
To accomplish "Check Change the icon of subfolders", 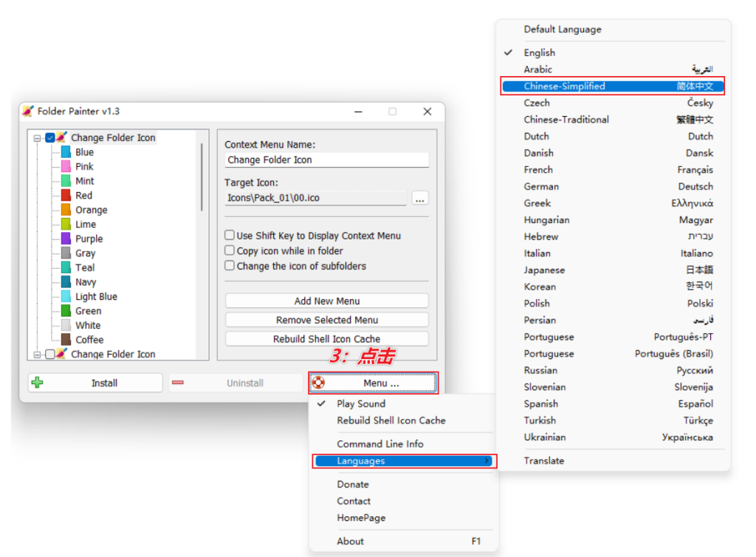I will click(230, 266).
